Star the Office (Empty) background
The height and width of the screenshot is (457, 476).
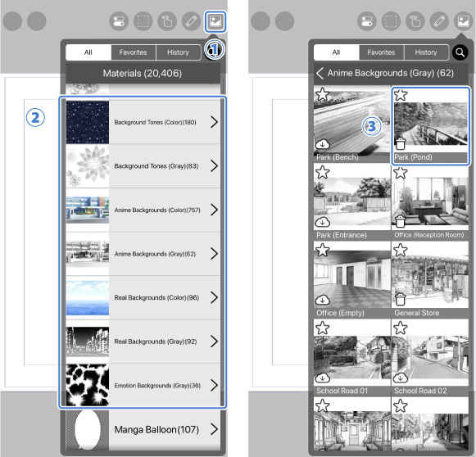[323, 251]
